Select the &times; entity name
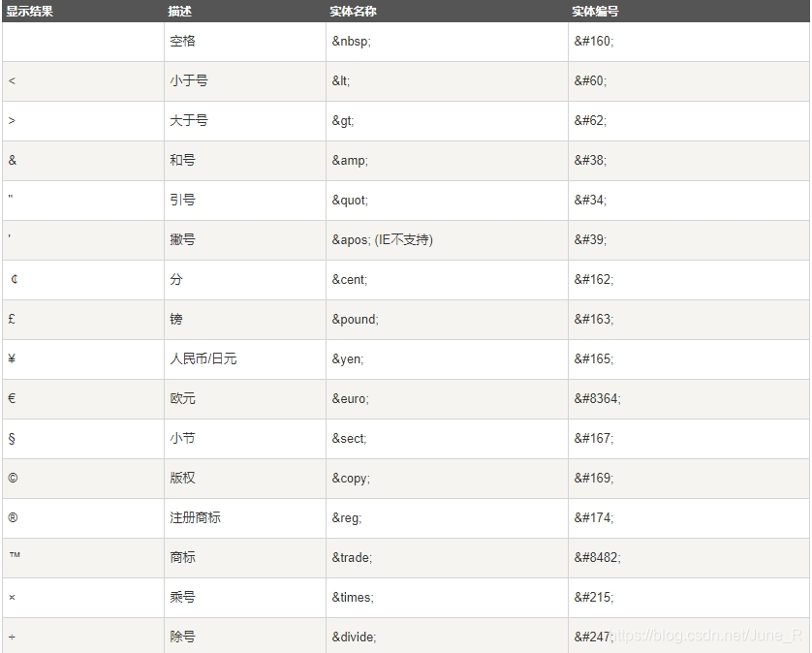 point(353,598)
